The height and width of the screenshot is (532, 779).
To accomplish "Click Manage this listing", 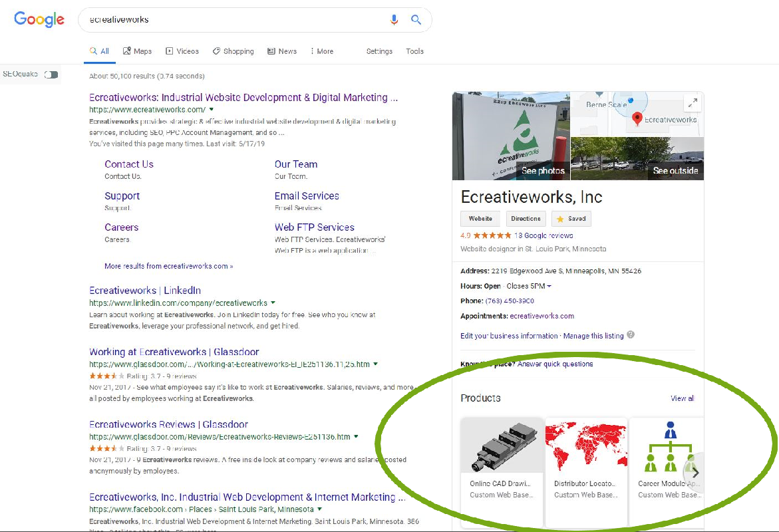I will point(593,336).
